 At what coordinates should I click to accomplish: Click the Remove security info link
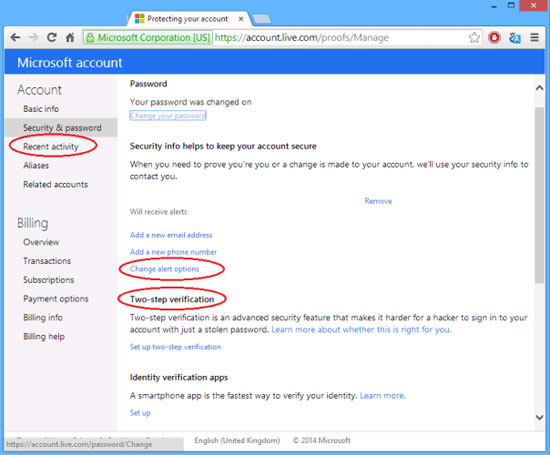click(x=378, y=201)
